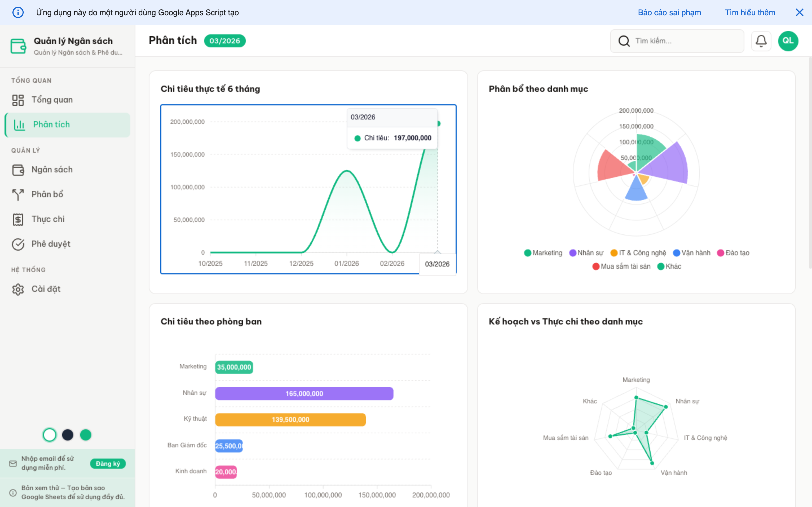Select the dark theme color swatch
Screen dimensions: 812x507
[x=67, y=435]
